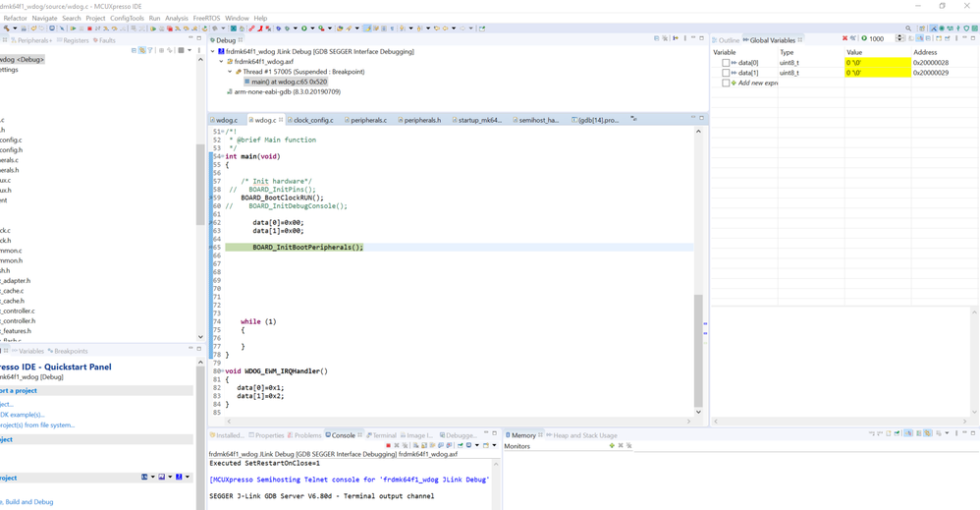Click the filter funnel icon in the project explorer toolbar
Viewport: 980px width, 510px height.
point(150,50)
